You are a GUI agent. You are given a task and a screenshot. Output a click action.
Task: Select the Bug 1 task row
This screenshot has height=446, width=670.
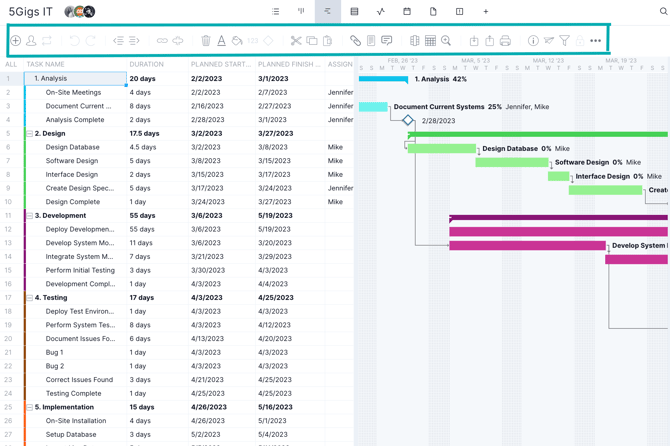coord(177,352)
